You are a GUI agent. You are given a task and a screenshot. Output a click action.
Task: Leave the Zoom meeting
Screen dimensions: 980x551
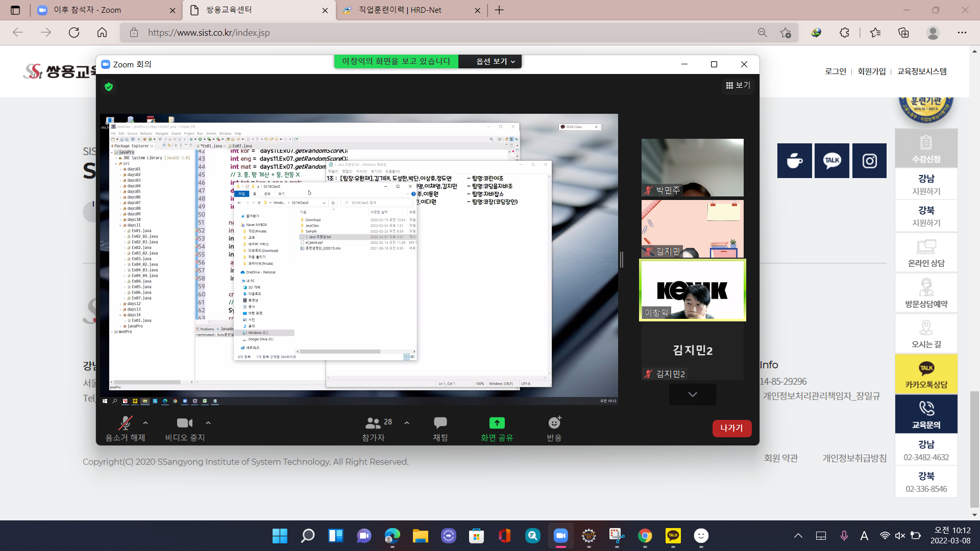click(x=731, y=428)
